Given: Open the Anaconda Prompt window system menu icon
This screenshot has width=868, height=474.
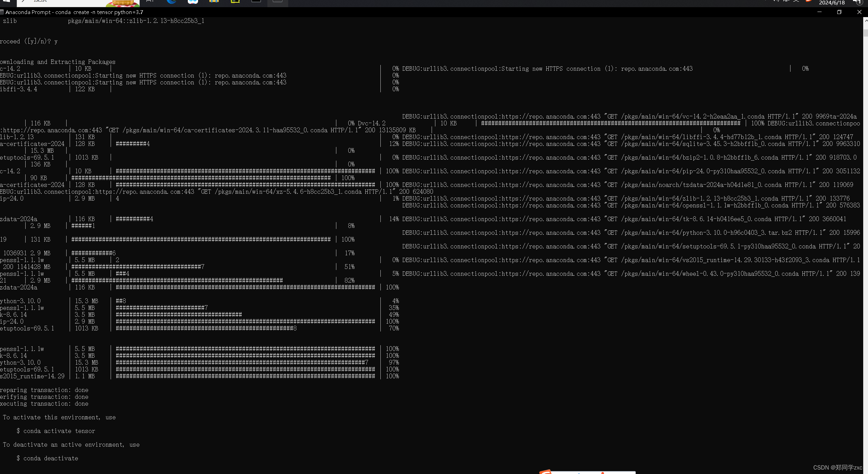Looking at the screenshot, I should (2, 12).
